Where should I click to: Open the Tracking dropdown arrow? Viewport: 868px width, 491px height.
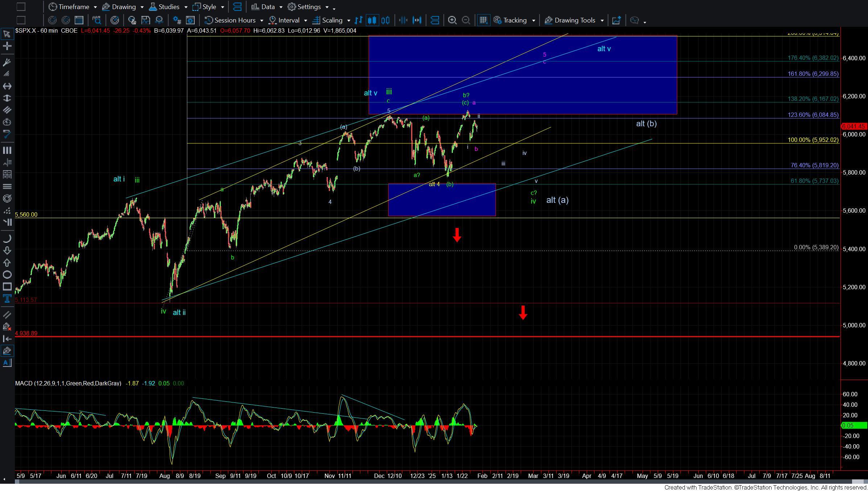[533, 20]
